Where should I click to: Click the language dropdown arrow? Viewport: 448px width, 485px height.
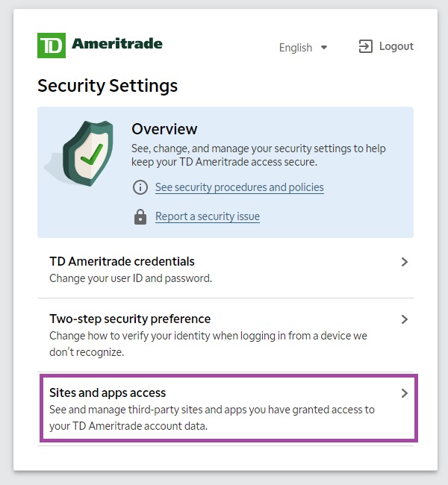(324, 48)
